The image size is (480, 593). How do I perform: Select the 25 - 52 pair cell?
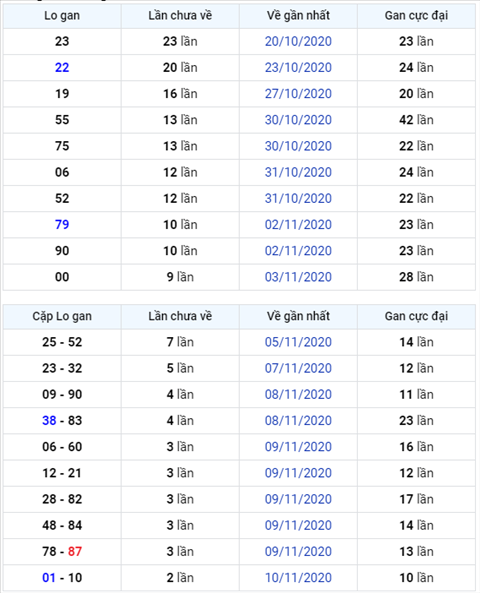pyautogui.click(x=62, y=342)
